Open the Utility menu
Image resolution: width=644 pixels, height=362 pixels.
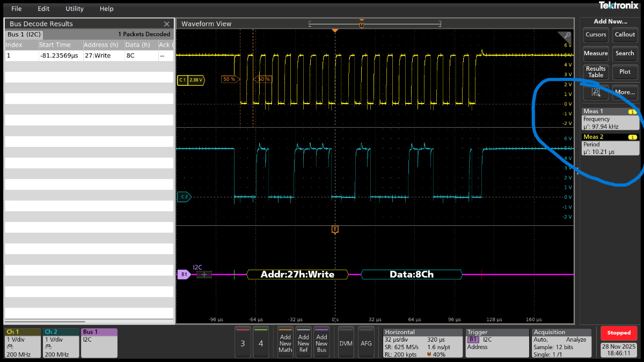(74, 9)
